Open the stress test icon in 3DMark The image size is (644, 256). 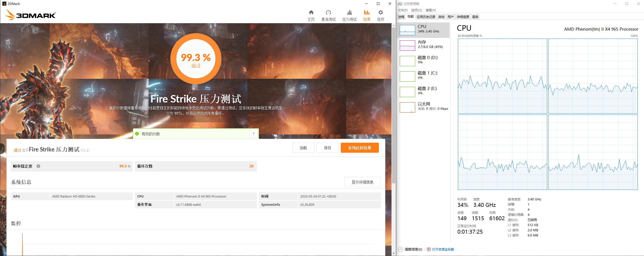[350, 12]
